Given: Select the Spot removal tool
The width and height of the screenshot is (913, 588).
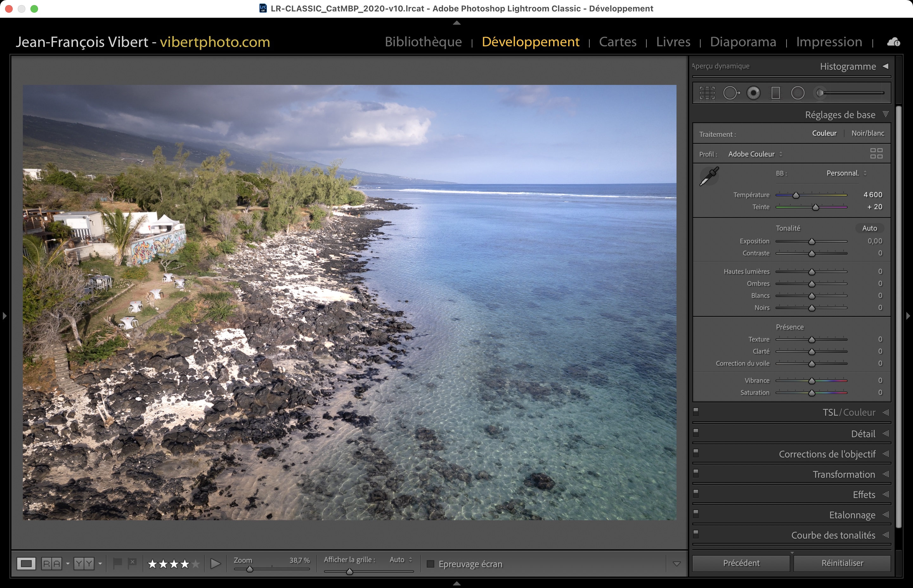Looking at the screenshot, I should [x=730, y=93].
